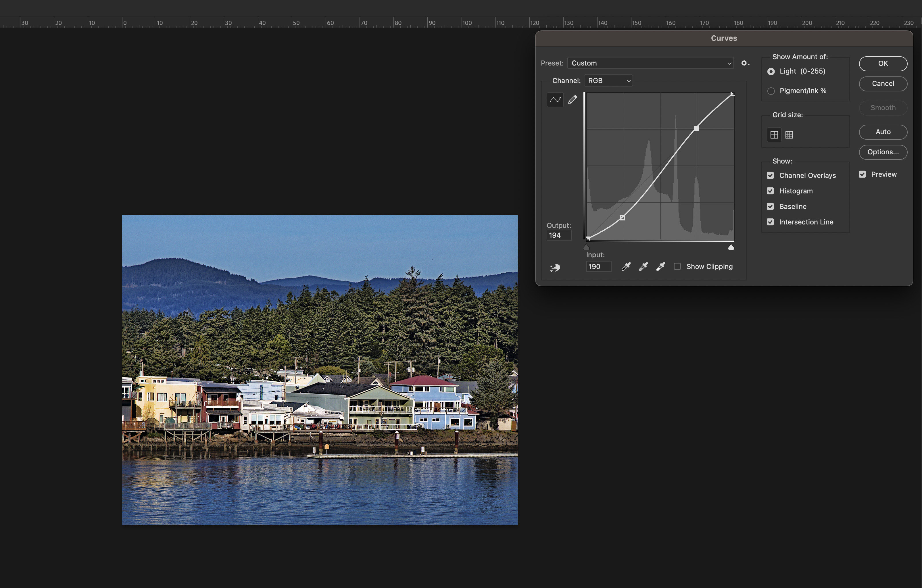The image size is (922, 588).
Task: Click the on-image targeted adjustment hand icon
Action: pos(555,268)
